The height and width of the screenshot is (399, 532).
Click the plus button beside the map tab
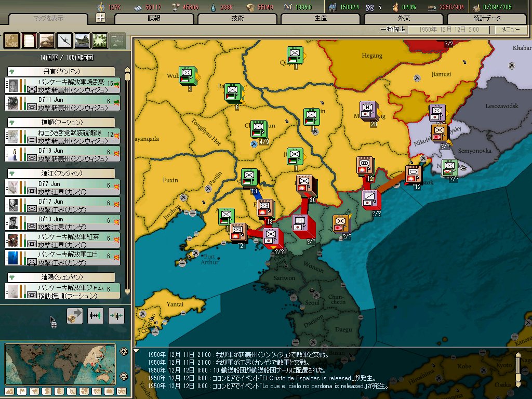(x=100, y=18)
